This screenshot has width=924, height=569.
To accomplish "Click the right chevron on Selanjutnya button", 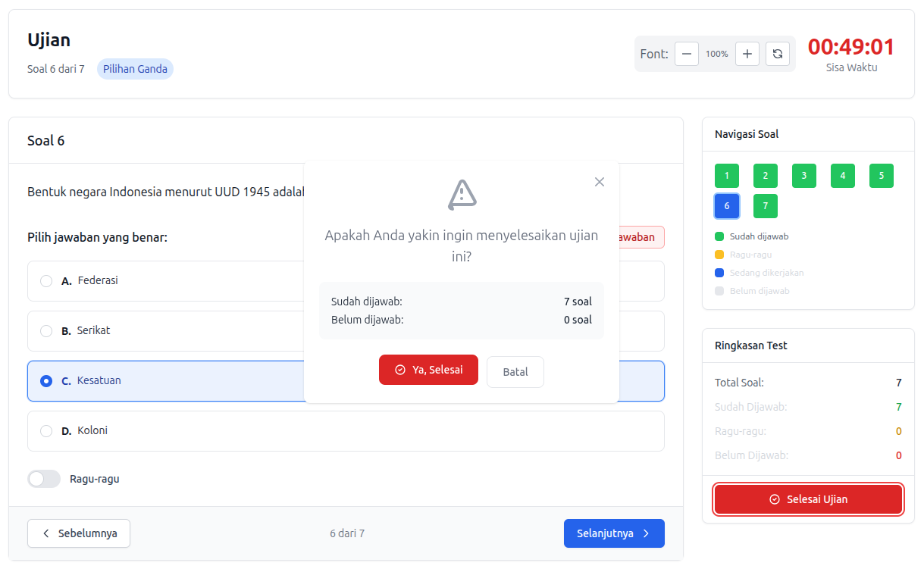I will point(649,533).
